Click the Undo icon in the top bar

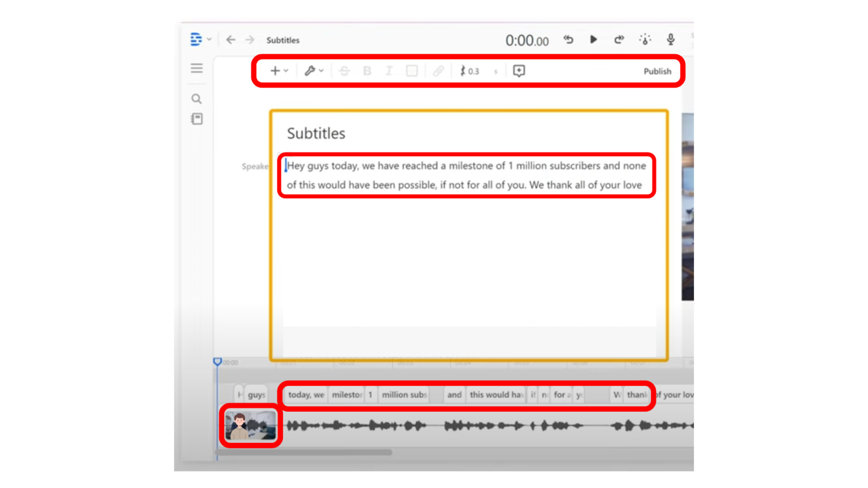click(568, 40)
